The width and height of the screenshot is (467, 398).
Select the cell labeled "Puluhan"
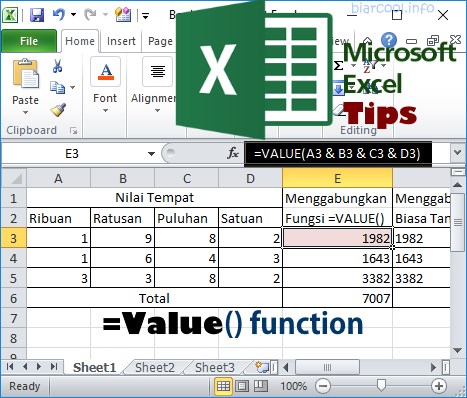click(x=186, y=218)
